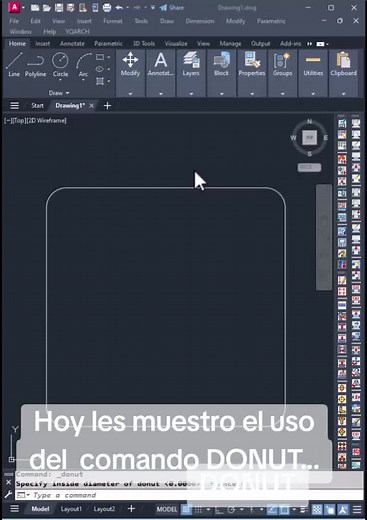Viewport: 367px width, 520px height.
Task: Click the Share button
Action: [172, 7]
